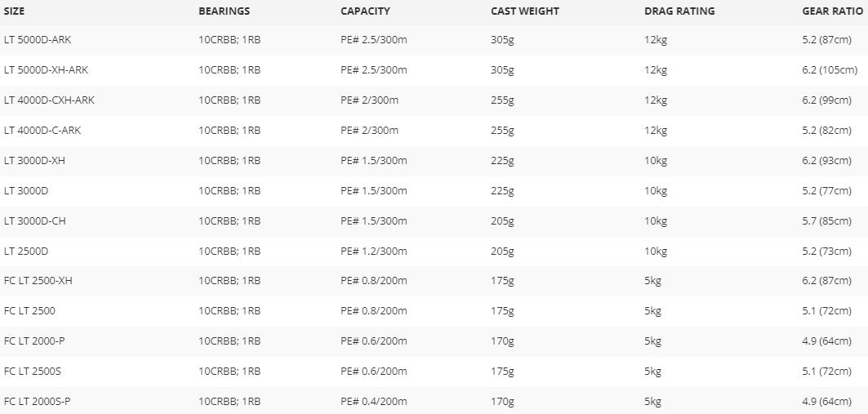Screen dimensions: 868x414
Task: Click the FC LT 2500S model name
Action: click(33, 372)
